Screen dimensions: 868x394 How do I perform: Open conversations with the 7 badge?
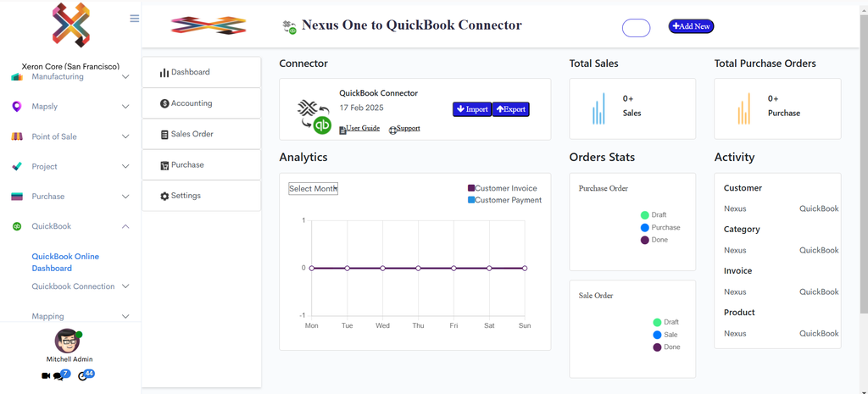click(x=61, y=375)
